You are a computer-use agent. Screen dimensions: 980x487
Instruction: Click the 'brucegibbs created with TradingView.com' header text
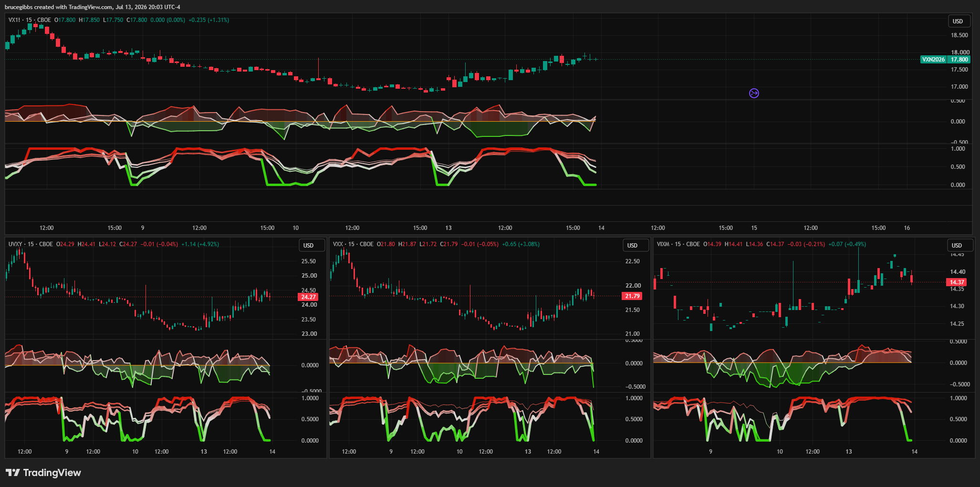click(59, 7)
